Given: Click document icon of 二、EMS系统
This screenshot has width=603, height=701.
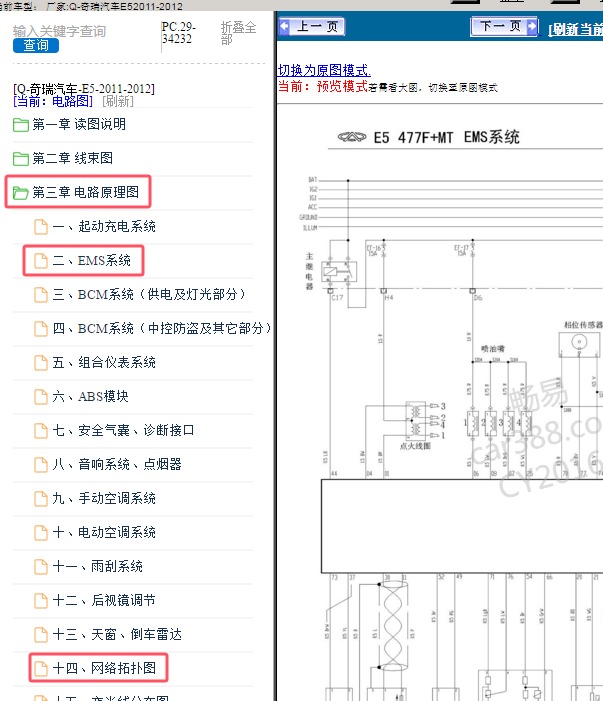Looking at the screenshot, I should click(x=41, y=261).
